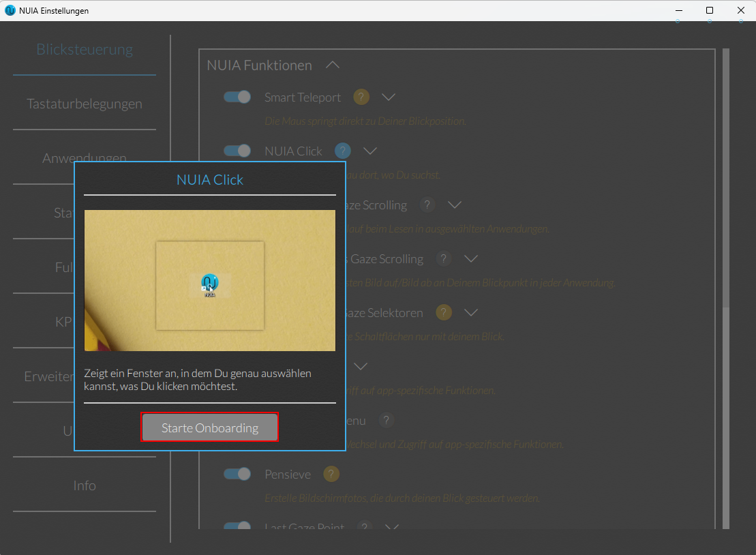Viewport: 756px width, 555px height.
Task: Click Smart Teleport description text
Action: (365, 121)
